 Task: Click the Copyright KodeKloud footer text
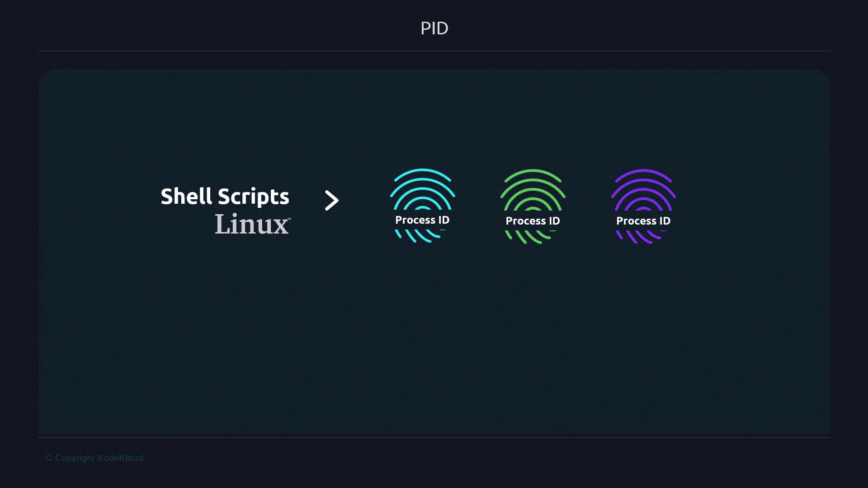[94, 458]
